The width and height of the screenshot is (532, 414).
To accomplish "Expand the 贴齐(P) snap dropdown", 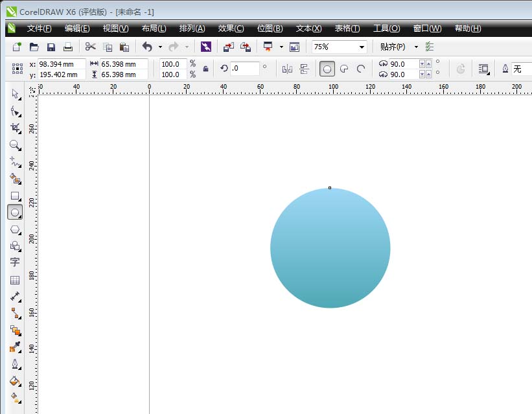I will 416,47.
